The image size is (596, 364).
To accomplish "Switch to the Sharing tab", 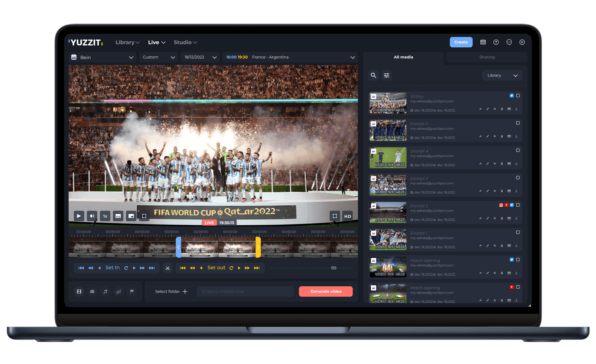I will point(487,57).
